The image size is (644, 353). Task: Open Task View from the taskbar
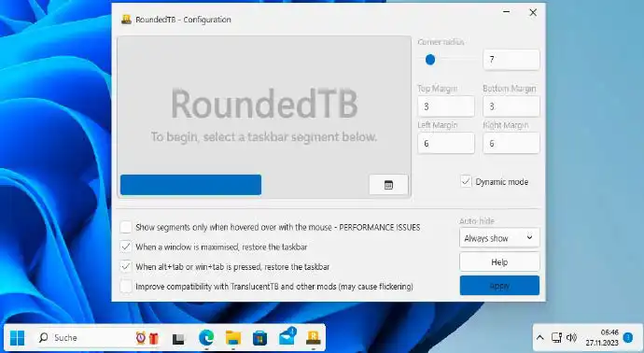[178, 339]
